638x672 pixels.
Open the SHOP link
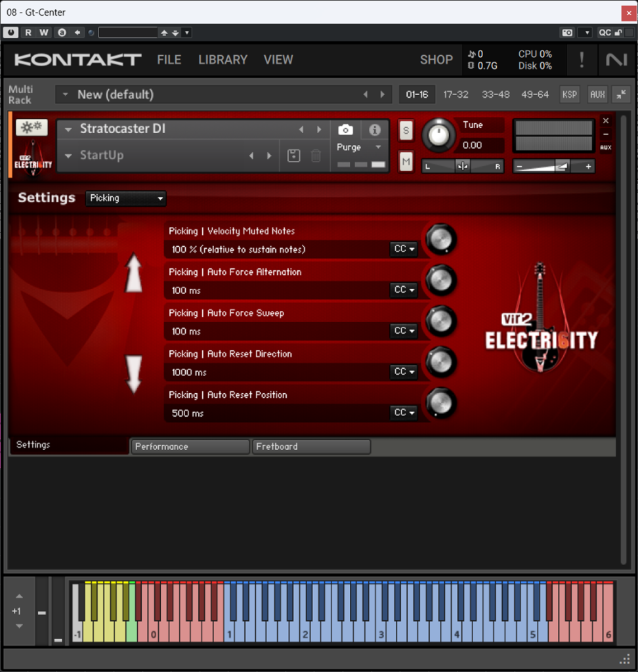(x=436, y=60)
